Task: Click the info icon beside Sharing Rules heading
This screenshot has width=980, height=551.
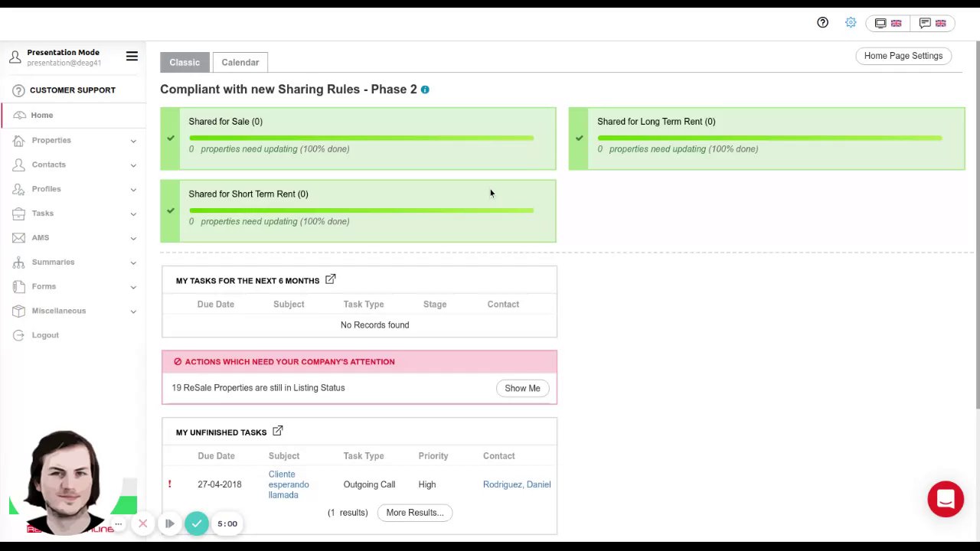Action: (x=425, y=90)
